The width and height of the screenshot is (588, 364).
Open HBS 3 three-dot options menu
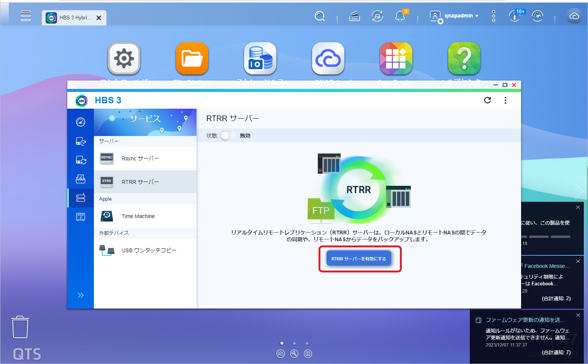pyautogui.click(x=506, y=100)
